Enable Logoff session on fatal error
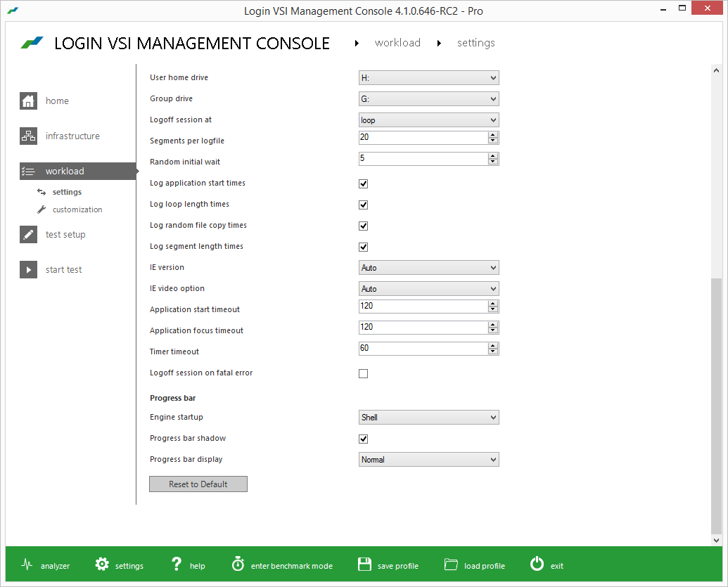This screenshot has height=587, width=728. (364, 373)
